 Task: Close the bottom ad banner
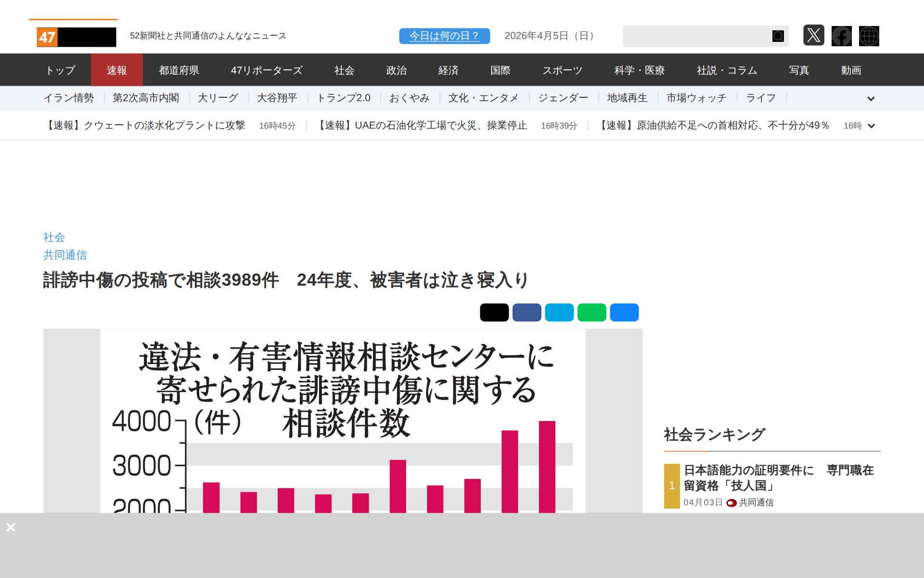coord(11,527)
